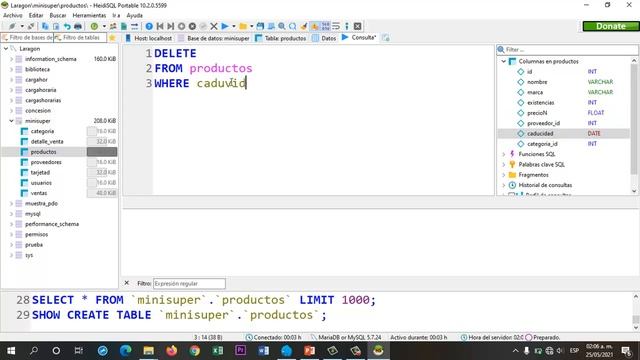
Task: Go to first row icon
Action: point(160,27)
